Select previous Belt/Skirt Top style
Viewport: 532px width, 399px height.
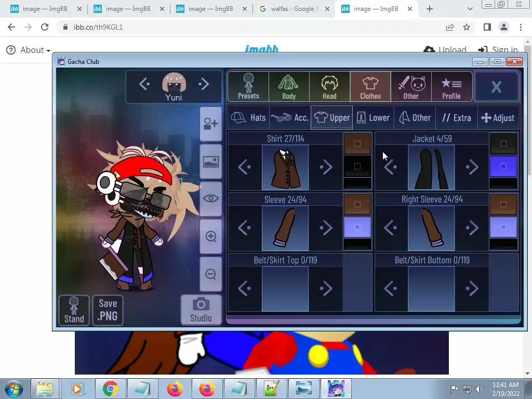[x=245, y=288]
